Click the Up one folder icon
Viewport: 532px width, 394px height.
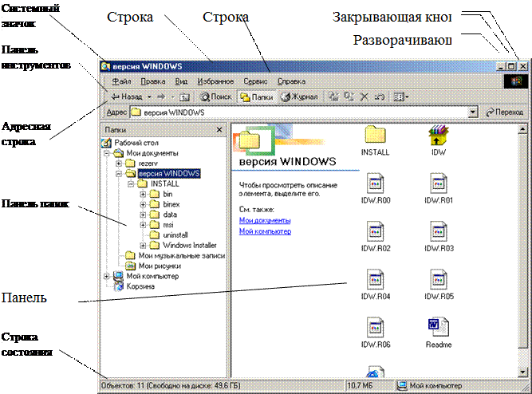pos(184,97)
